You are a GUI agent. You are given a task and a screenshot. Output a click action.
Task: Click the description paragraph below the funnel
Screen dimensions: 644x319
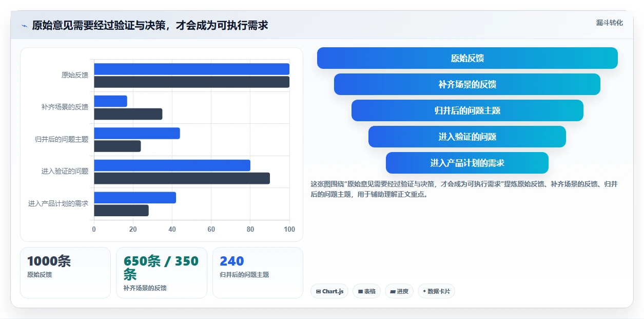tap(464, 189)
